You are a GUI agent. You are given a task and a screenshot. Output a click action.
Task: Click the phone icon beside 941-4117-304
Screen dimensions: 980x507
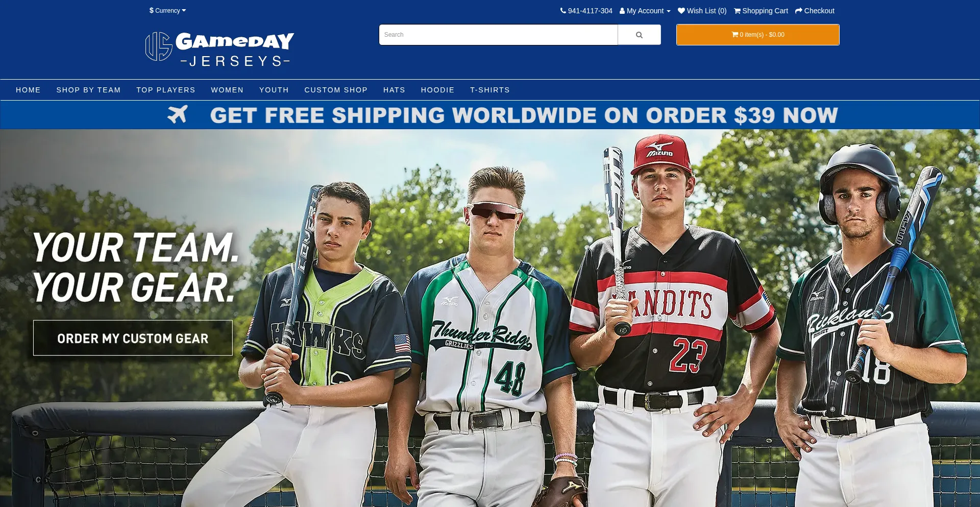coord(563,11)
